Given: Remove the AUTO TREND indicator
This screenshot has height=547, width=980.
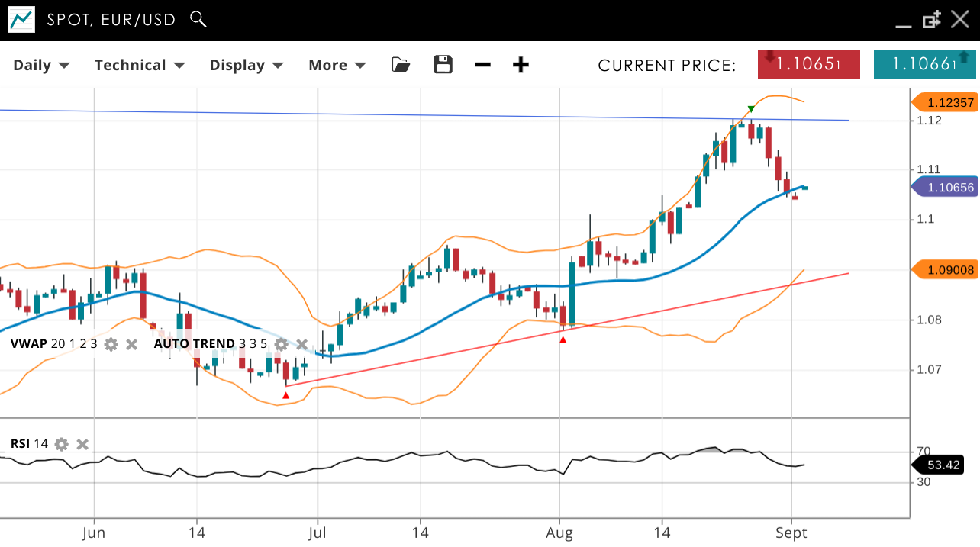Looking at the screenshot, I should [x=301, y=344].
